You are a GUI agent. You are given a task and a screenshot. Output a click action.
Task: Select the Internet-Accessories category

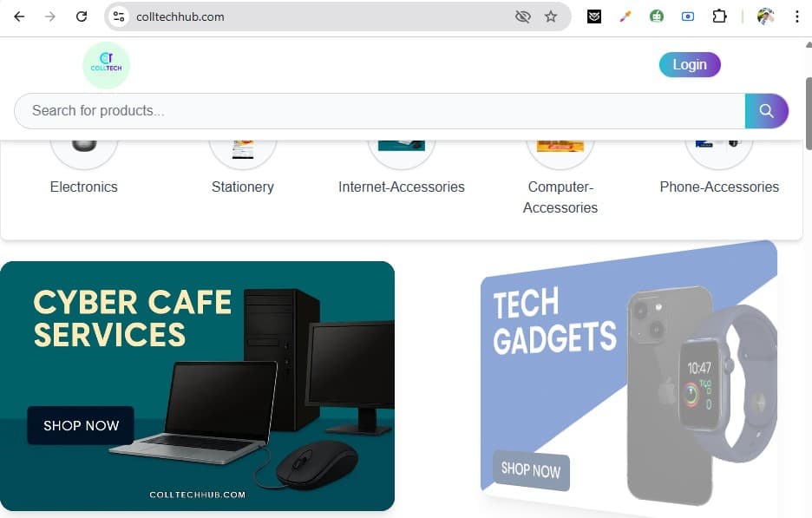pos(402,187)
